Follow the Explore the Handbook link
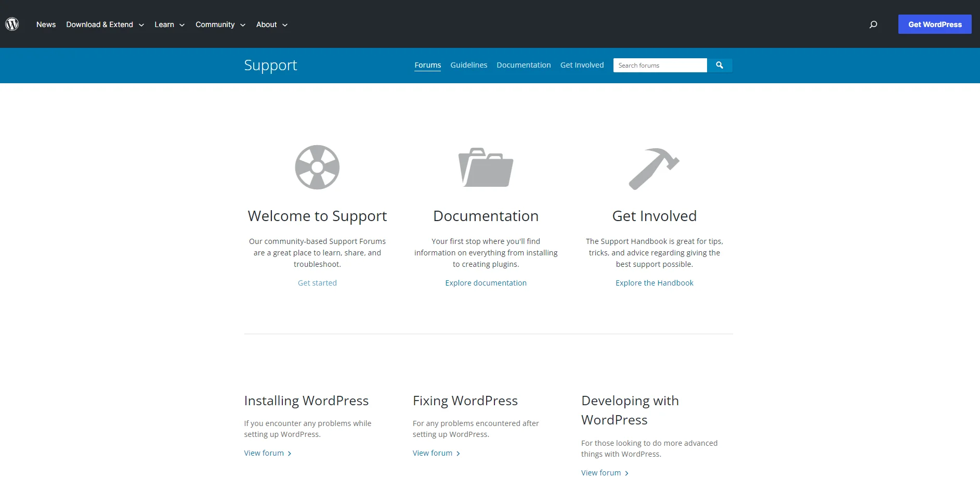Image resolution: width=980 pixels, height=477 pixels. pos(654,283)
